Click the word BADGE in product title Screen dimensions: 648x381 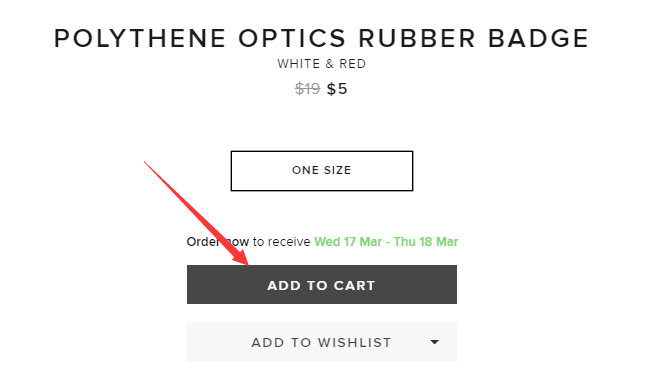tap(538, 39)
